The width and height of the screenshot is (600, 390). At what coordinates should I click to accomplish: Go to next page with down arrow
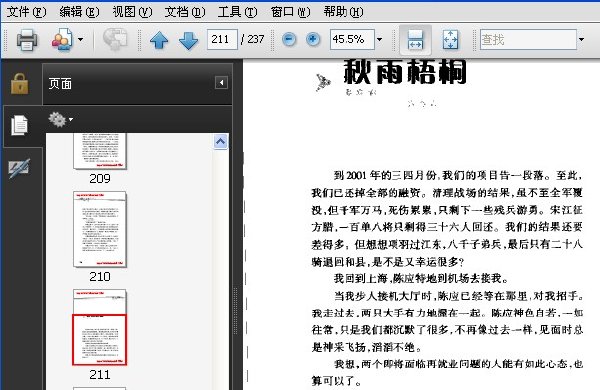(x=189, y=40)
